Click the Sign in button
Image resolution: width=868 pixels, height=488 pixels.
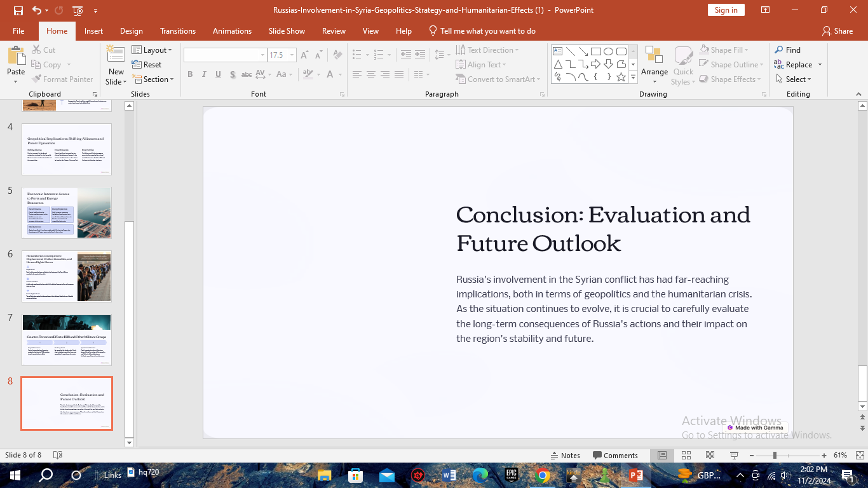[x=726, y=10]
